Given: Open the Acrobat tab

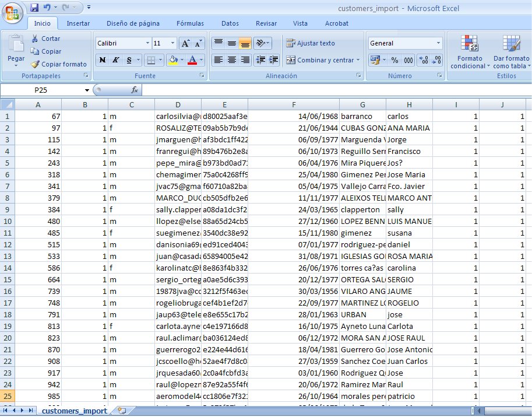Looking at the screenshot, I should [337, 23].
